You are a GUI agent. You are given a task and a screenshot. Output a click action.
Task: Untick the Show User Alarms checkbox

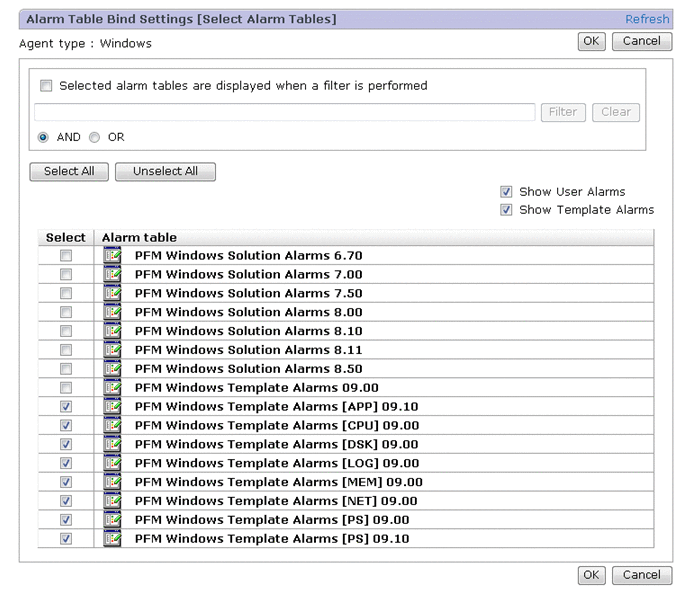[506, 192]
